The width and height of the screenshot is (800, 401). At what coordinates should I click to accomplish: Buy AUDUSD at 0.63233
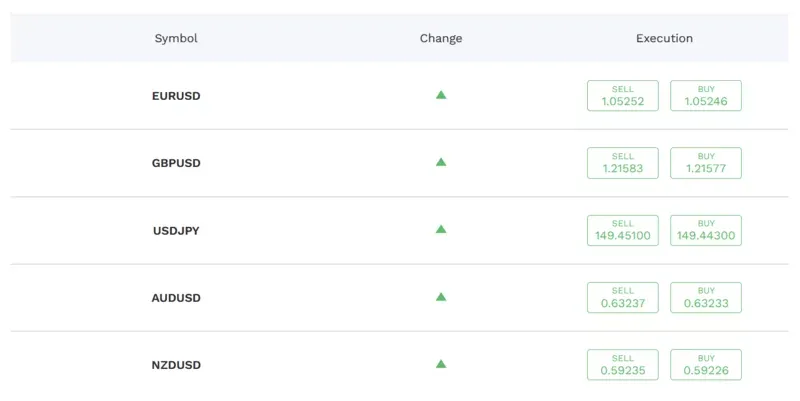pos(706,297)
